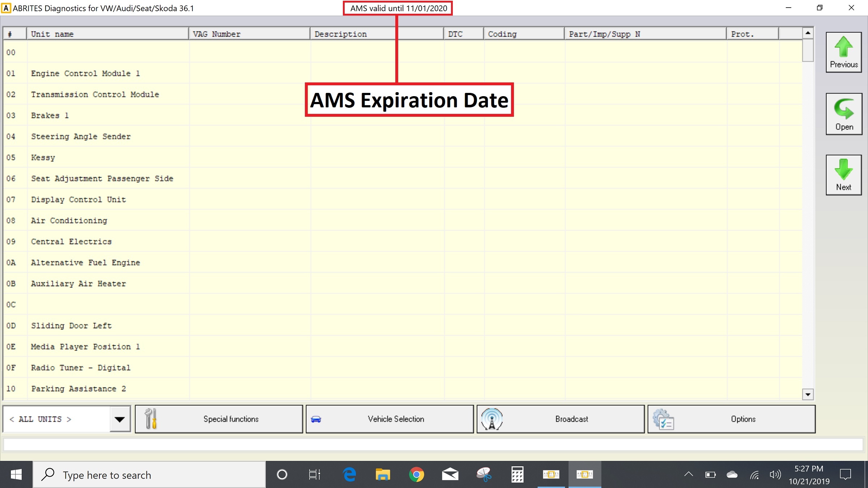Sort by Unit name column header
Screen dimensions: 868x488
(x=107, y=34)
